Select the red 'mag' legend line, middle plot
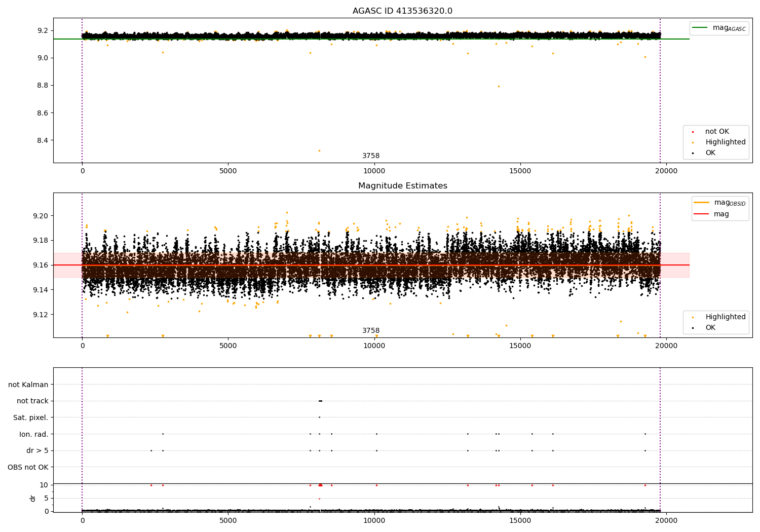 pos(702,214)
